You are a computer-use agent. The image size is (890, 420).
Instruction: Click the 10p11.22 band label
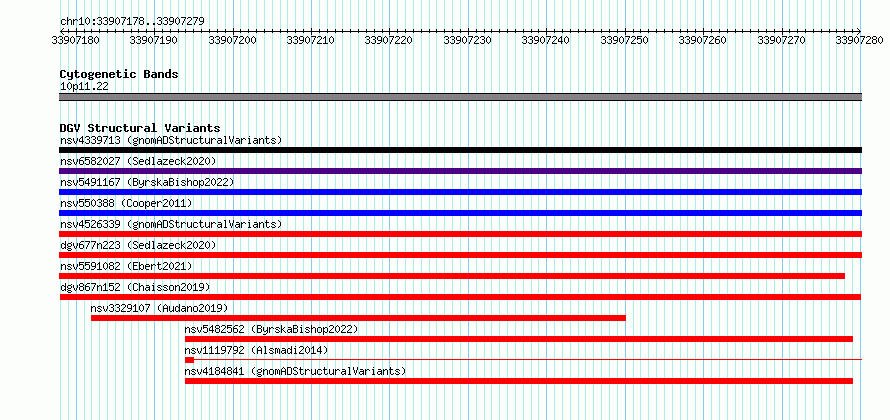point(84,87)
